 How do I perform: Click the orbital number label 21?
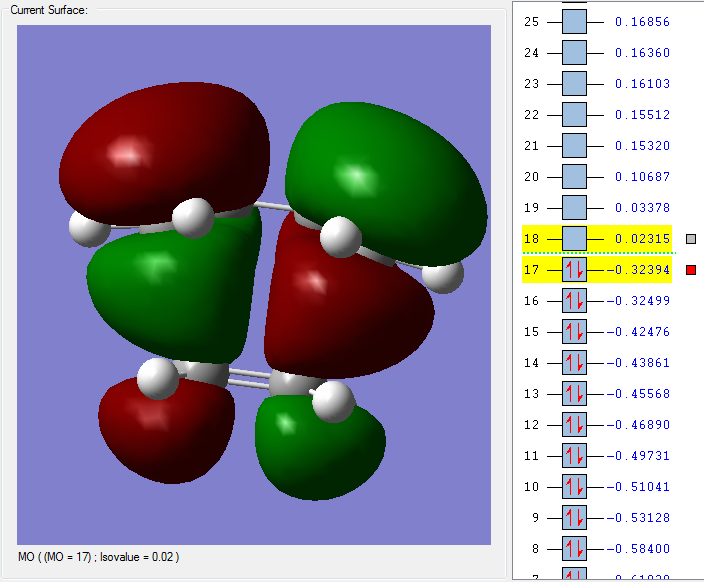point(531,146)
